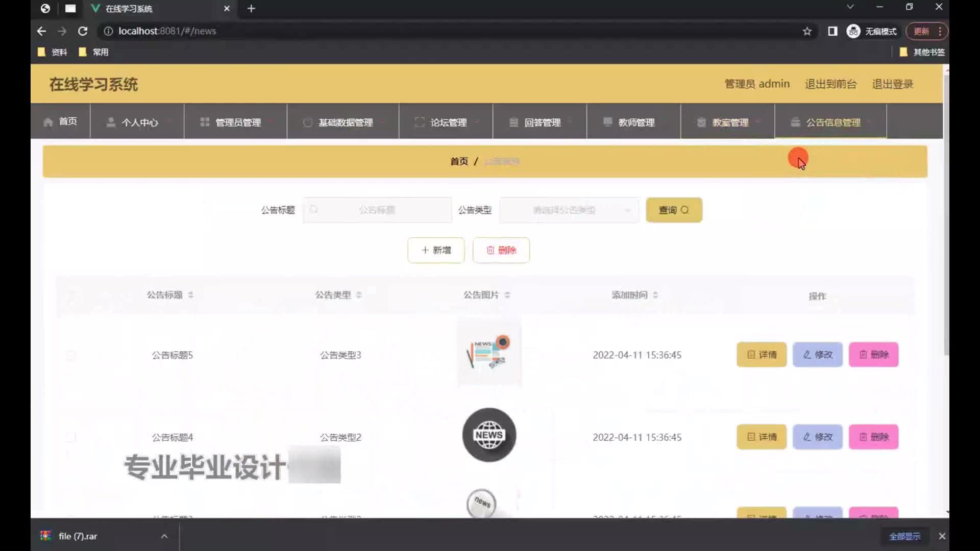Click the person icon beside 个人中心
This screenshot has width=980, height=551.
111,122
